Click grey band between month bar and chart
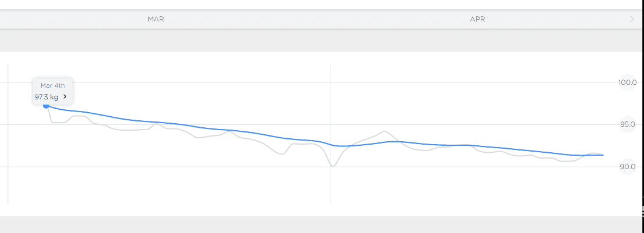644x233 pixels. pyautogui.click(x=321, y=40)
